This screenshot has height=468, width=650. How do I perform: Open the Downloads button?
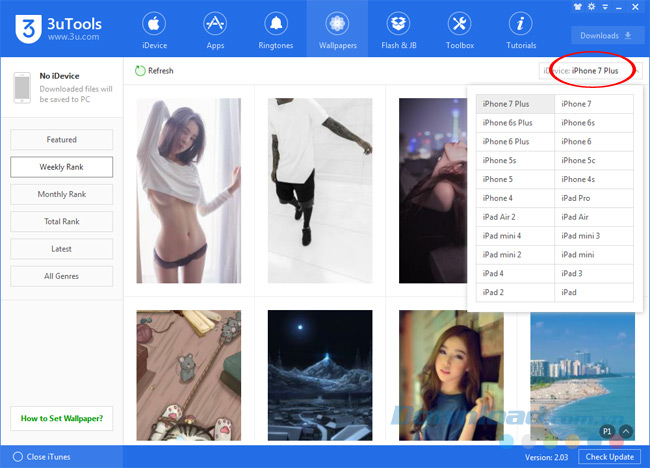[607, 36]
